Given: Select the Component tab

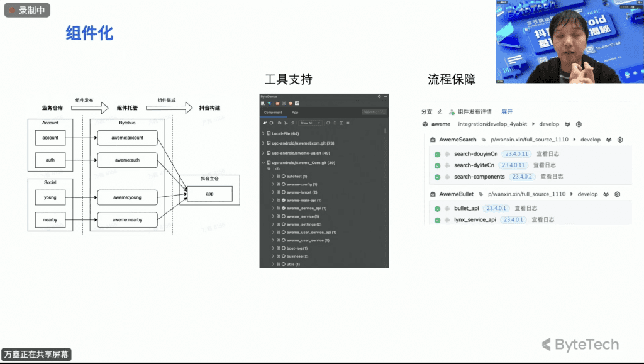Looking at the screenshot, I should click(x=273, y=112).
